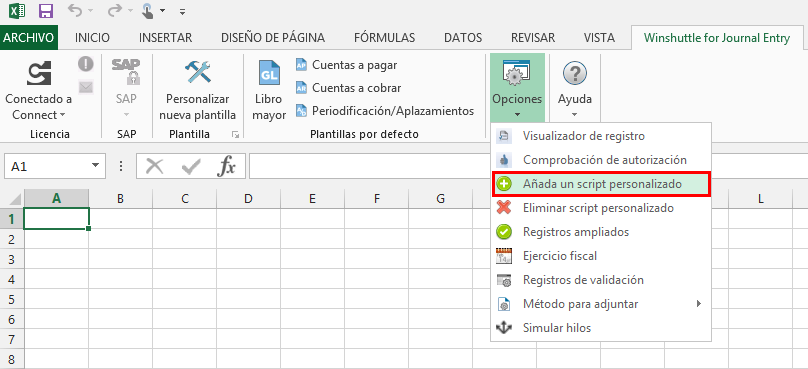Switch to the INICIO tab
Image resolution: width=808 pixels, height=369 pixels.
coord(92,38)
